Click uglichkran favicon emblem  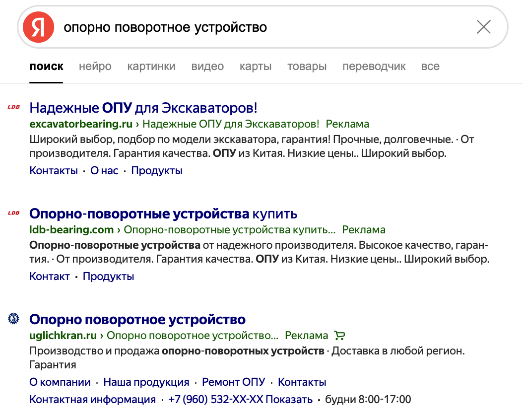pos(14,319)
